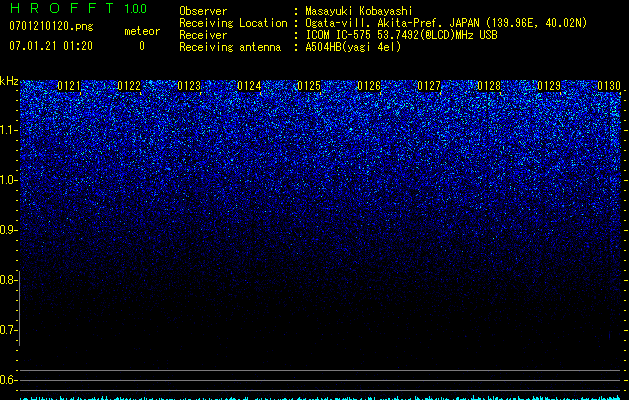Image resolution: width=629 pixels, height=400 pixels.
Task: Click the 0125 time marker
Action: (309, 86)
